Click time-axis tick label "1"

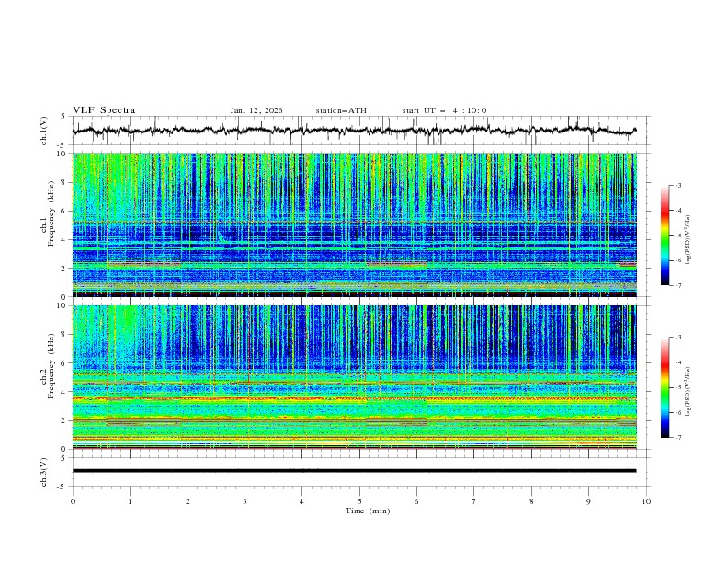130,501
